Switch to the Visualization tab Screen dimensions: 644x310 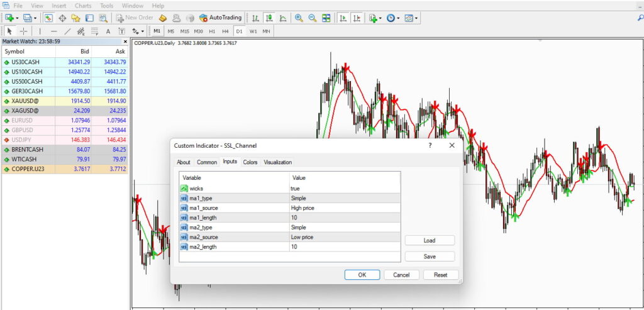point(277,162)
